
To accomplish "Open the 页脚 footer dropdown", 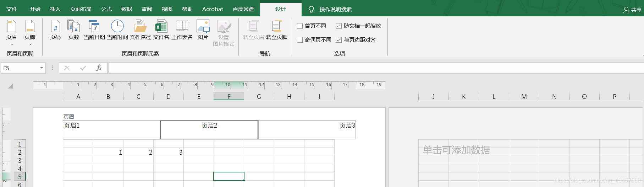I will pos(30,33).
